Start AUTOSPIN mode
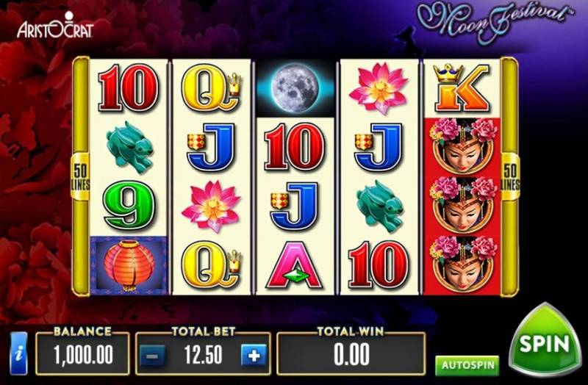The width and height of the screenshot is (588, 385). (467, 365)
